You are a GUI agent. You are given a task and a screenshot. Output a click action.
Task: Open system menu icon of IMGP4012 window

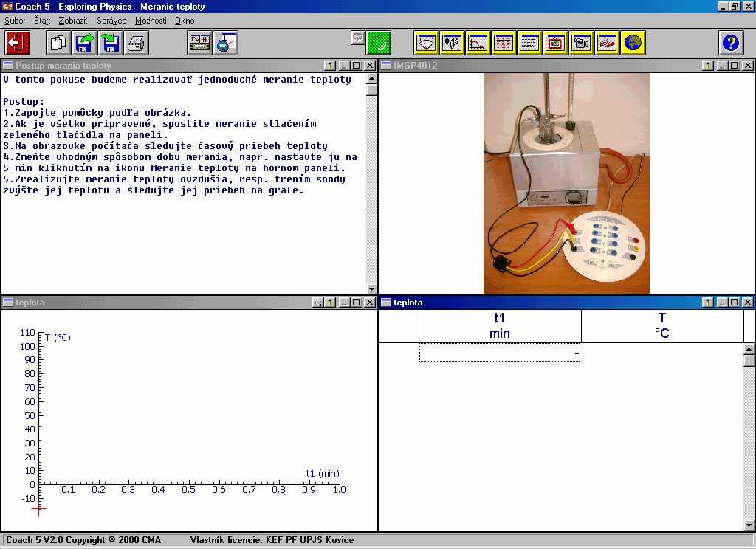tap(385, 65)
